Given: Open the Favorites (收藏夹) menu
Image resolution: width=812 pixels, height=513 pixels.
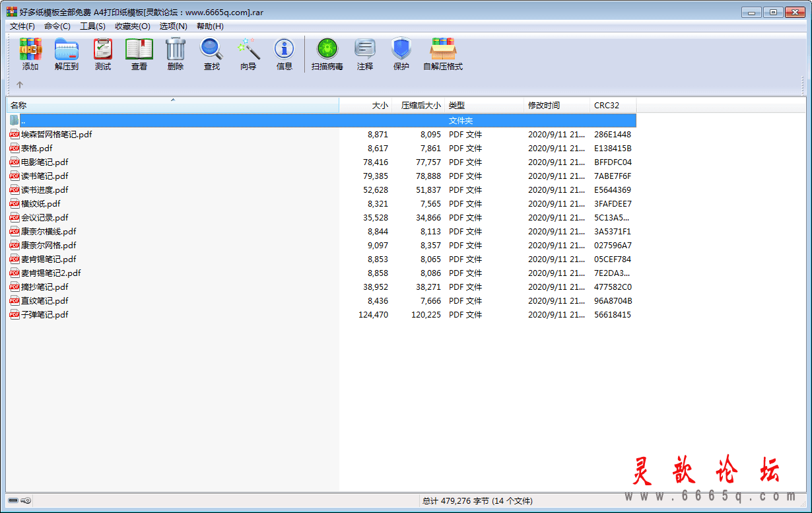Looking at the screenshot, I should tap(133, 26).
